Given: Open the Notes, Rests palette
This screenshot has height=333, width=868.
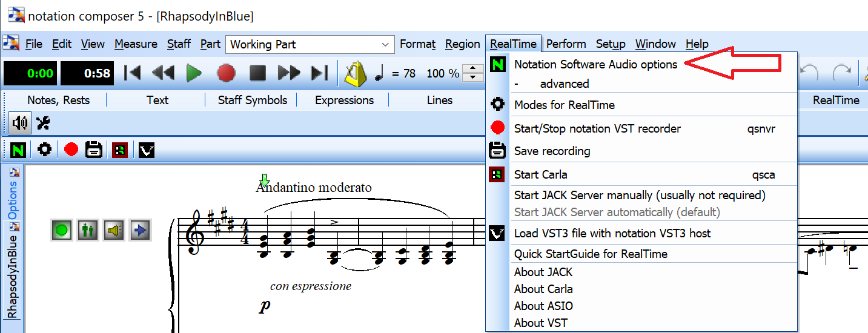Looking at the screenshot, I should (x=59, y=101).
